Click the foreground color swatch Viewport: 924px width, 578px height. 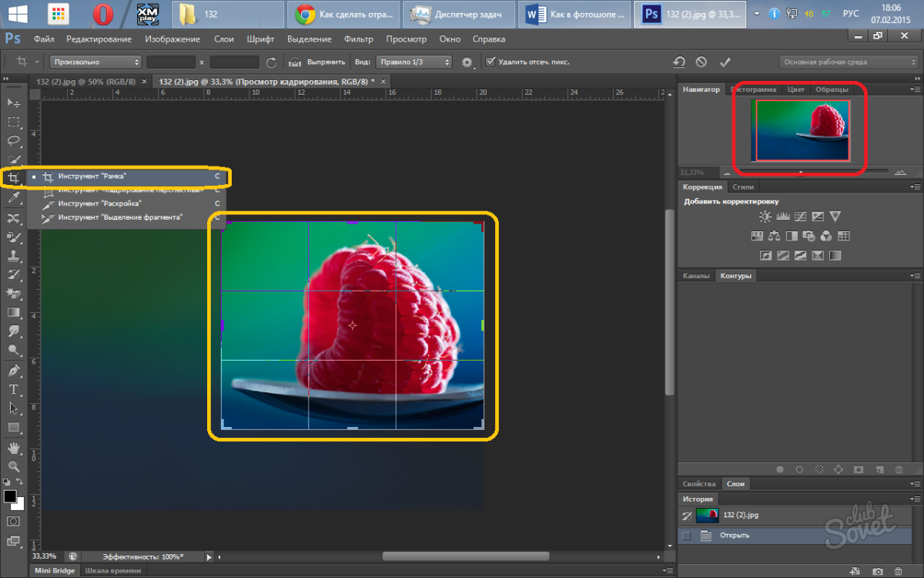[x=10, y=496]
